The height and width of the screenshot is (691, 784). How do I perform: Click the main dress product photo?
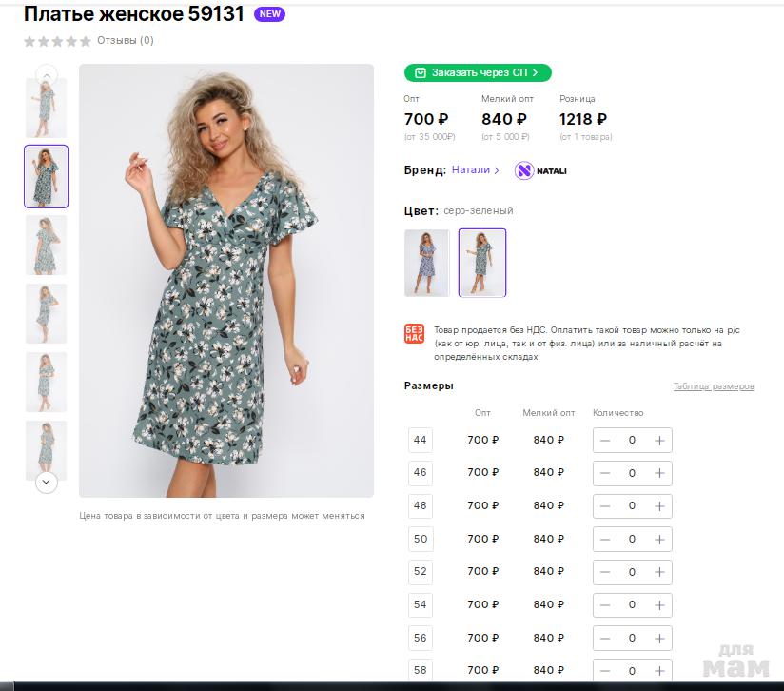click(x=226, y=281)
